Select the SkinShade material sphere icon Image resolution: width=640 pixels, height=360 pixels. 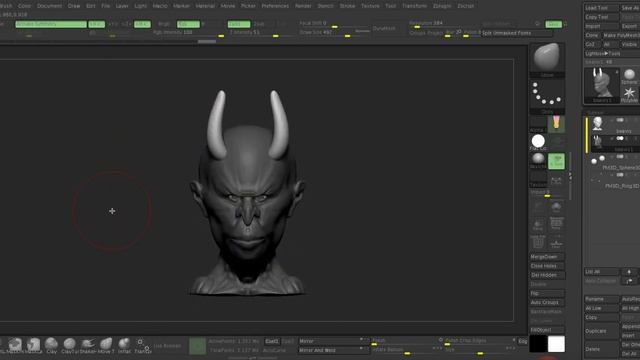(538, 159)
